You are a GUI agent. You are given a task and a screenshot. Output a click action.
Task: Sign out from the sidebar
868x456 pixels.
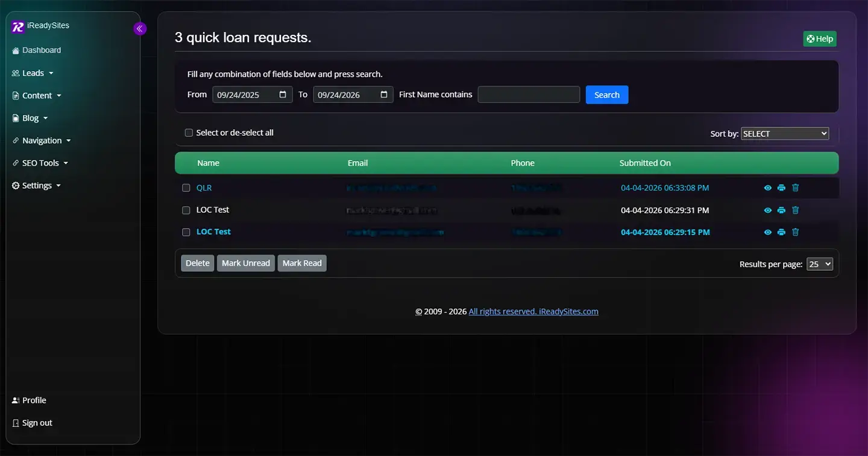click(32, 423)
